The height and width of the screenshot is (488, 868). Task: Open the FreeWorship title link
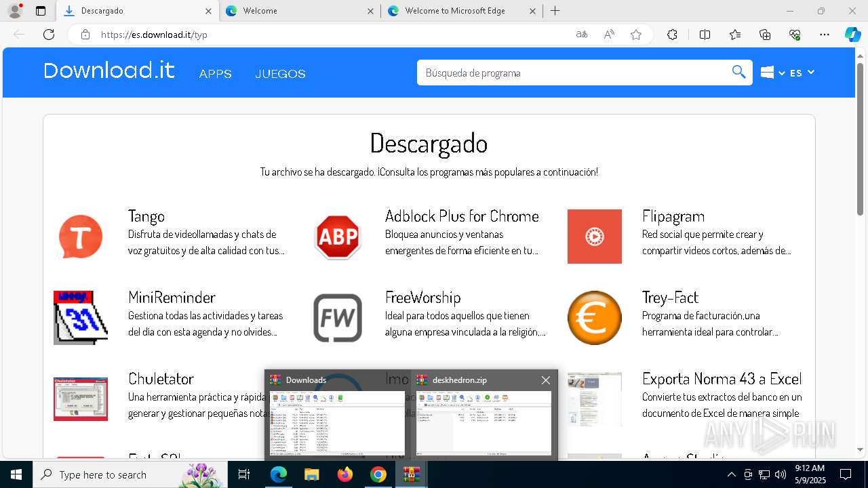(423, 298)
